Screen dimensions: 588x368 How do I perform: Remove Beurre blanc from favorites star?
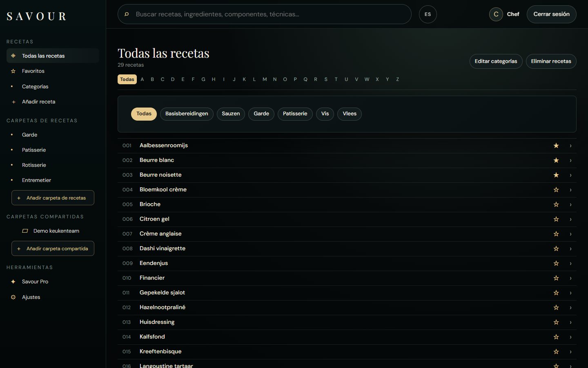click(556, 160)
